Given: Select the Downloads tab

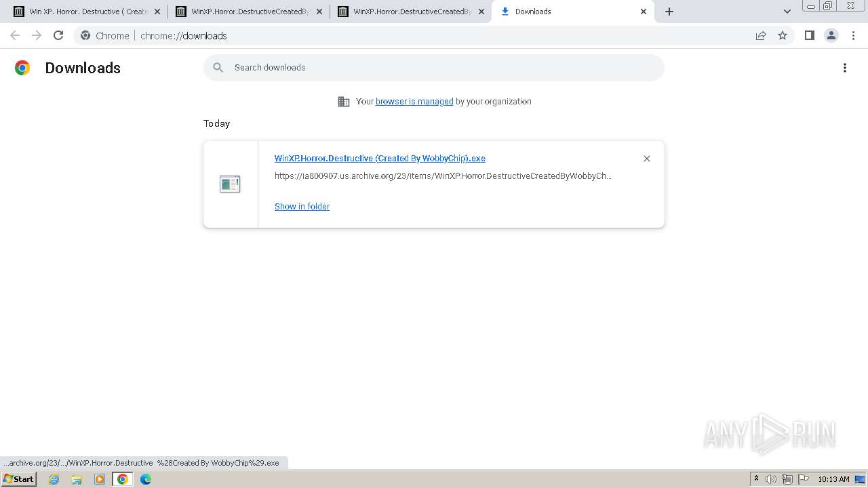Looking at the screenshot, I should [573, 12].
